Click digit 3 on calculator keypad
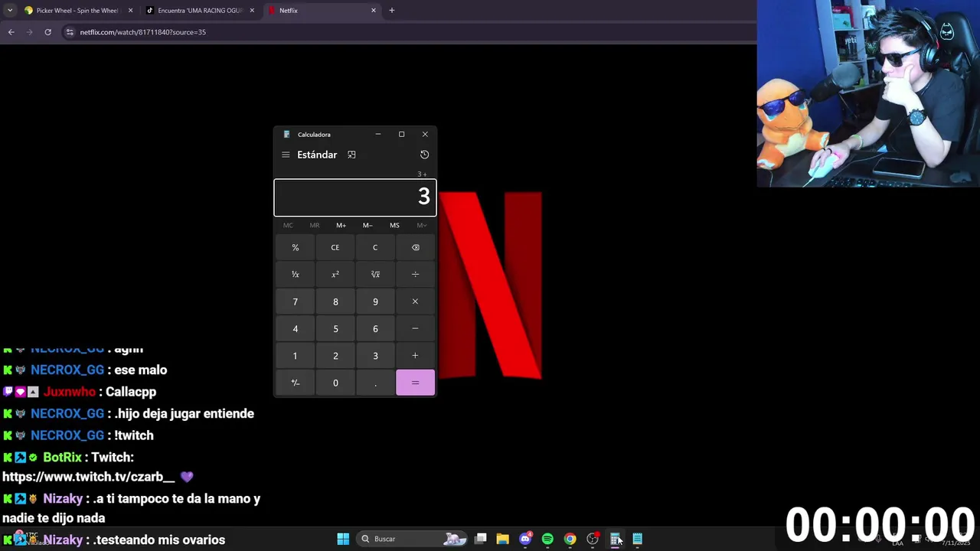The image size is (980, 551). 375,355
